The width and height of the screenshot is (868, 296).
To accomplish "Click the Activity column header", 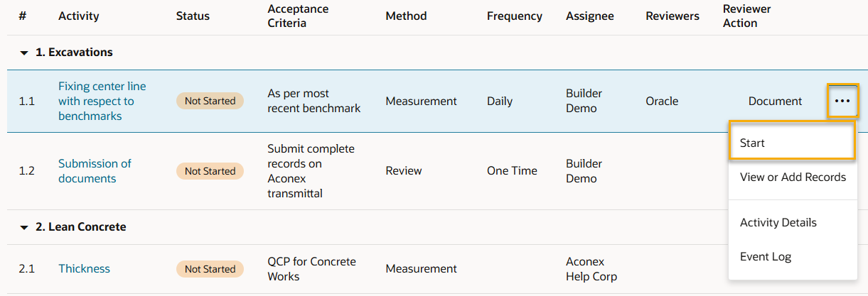I will point(79,16).
